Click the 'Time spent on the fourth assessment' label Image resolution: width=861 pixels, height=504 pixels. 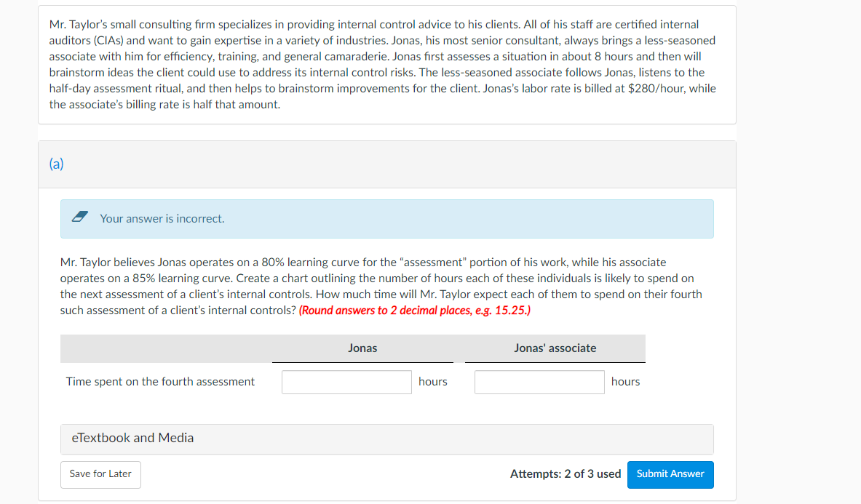click(160, 381)
